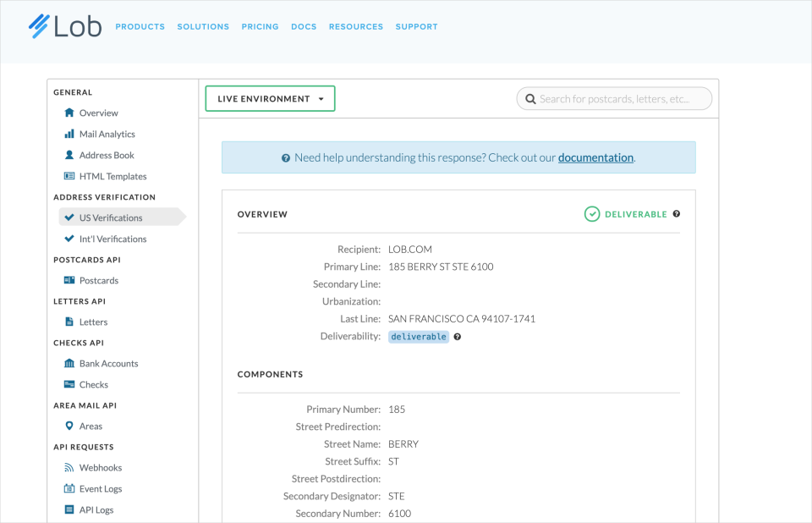Select US Verifications in sidebar
The image size is (812, 523).
pos(122,217)
